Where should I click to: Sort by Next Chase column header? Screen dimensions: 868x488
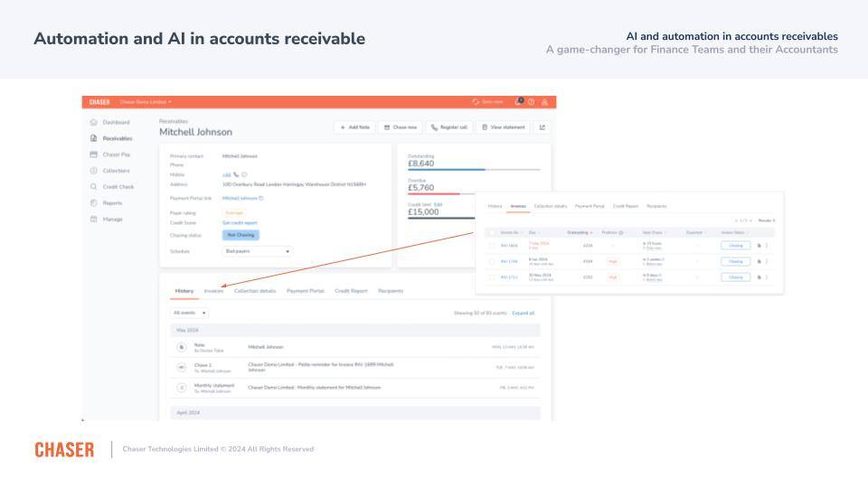[x=655, y=232]
